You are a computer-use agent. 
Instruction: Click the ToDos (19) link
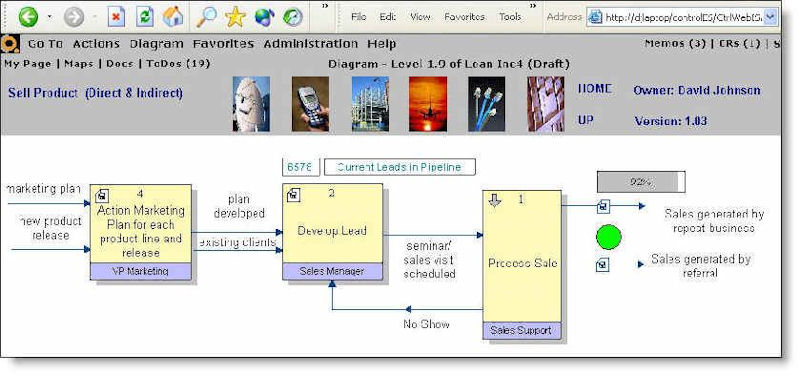click(x=178, y=64)
